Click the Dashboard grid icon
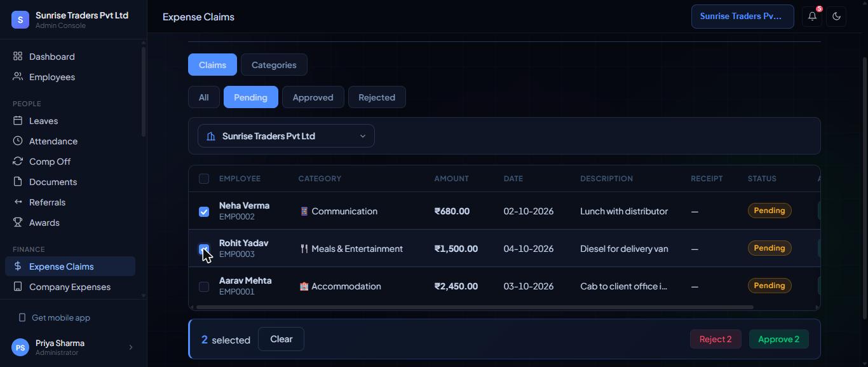 pos(18,57)
